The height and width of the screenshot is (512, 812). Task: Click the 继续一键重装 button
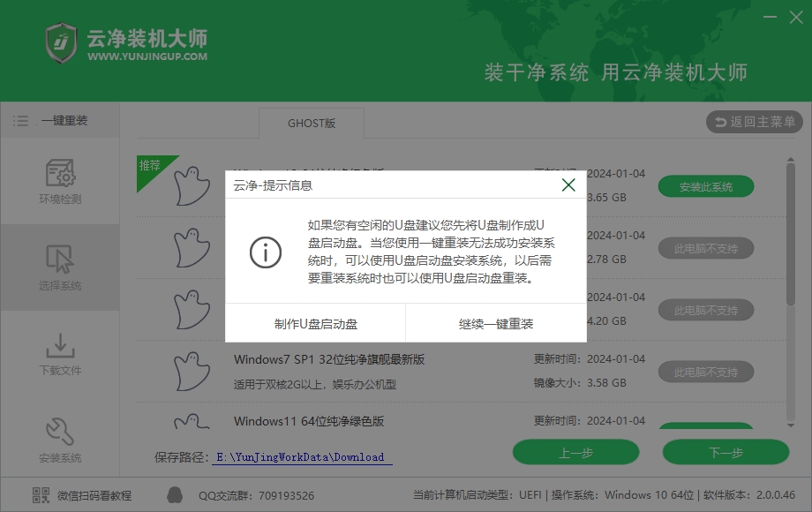(x=495, y=324)
